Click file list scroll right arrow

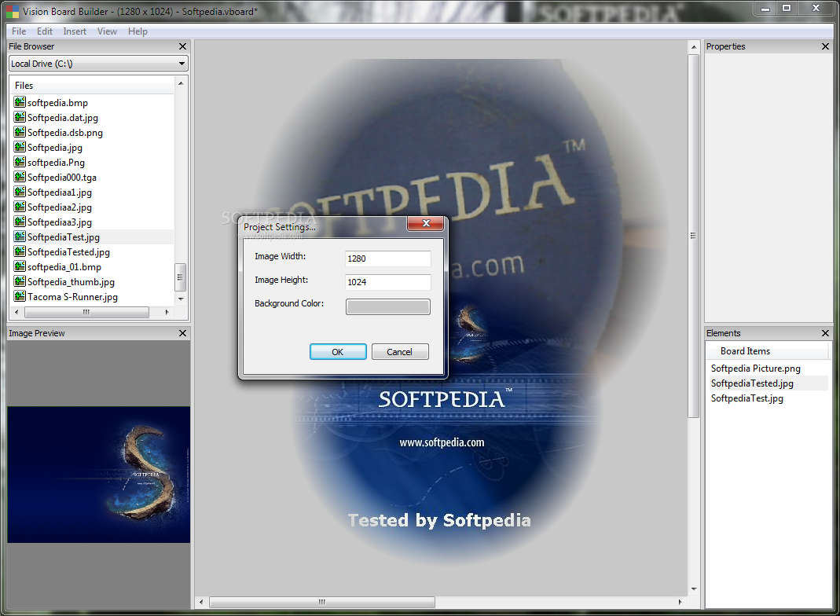point(167,312)
